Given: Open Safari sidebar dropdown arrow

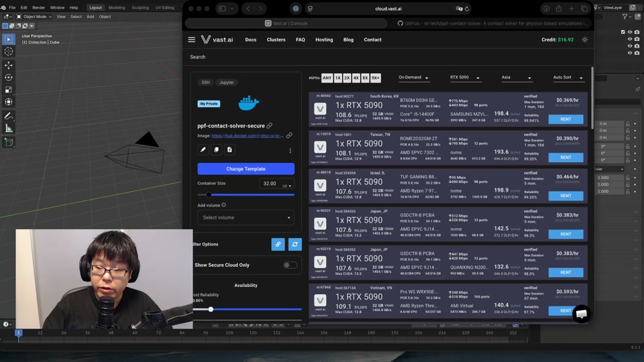Looking at the screenshot, I should (x=232, y=9).
